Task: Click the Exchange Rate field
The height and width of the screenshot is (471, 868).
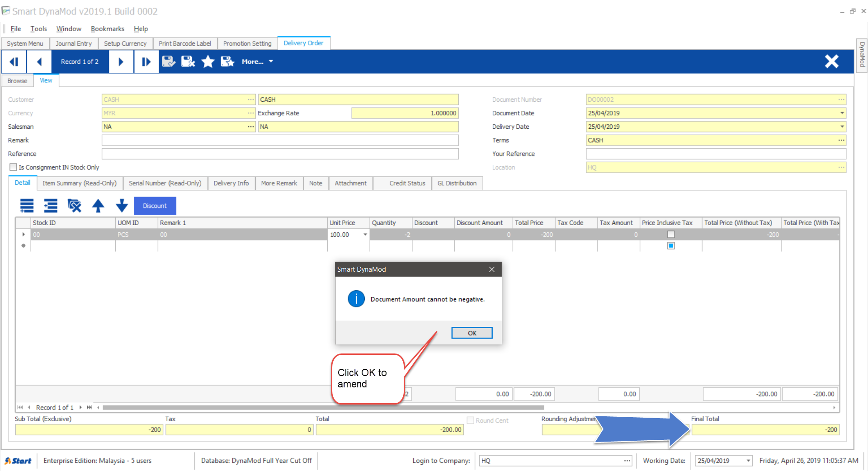Action: (405, 113)
